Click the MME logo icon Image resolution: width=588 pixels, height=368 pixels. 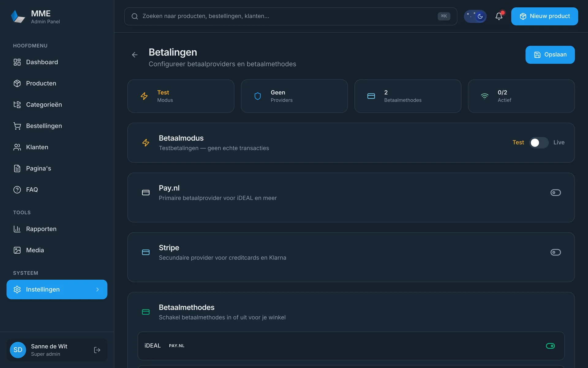(18, 16)
